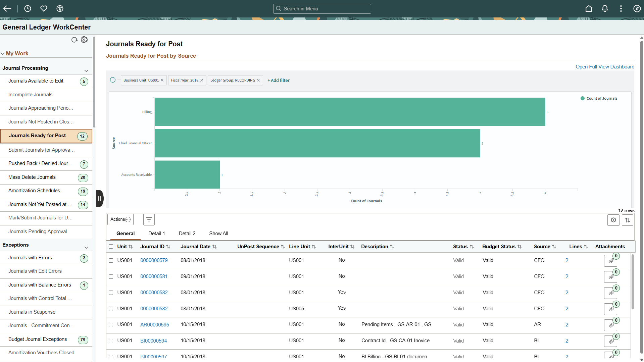Open accessibility icon in header
644x362 pixels.
(x=60, y=9)
